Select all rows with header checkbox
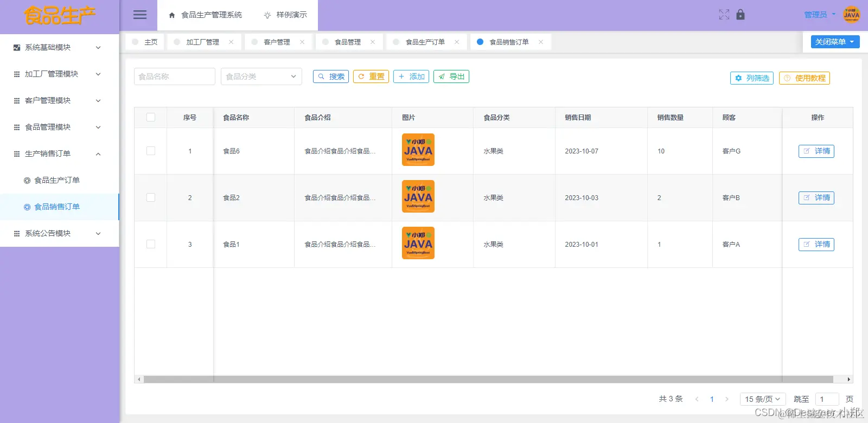868x423 pixels. 151,117
